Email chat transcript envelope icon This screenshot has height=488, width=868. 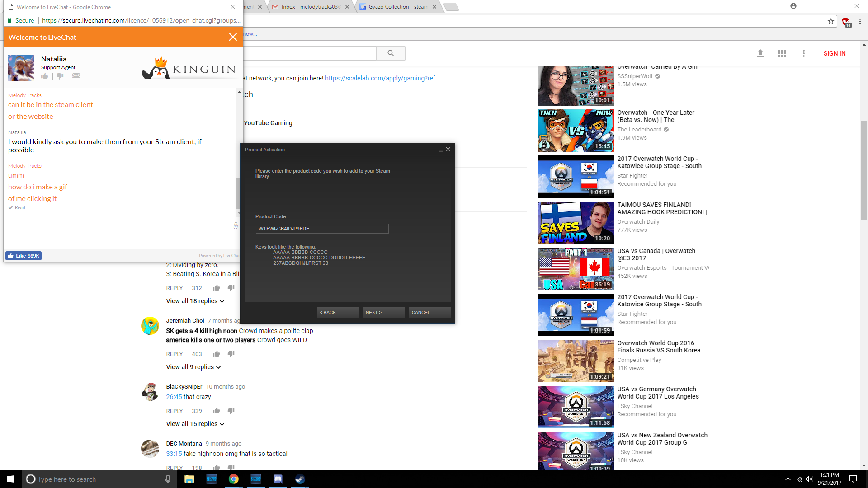point(76,76)
